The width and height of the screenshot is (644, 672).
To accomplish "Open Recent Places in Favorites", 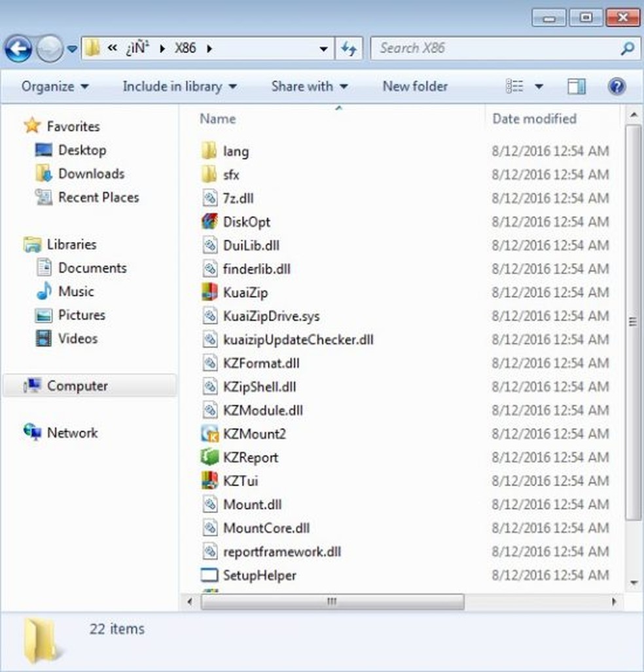I will 99,197.
